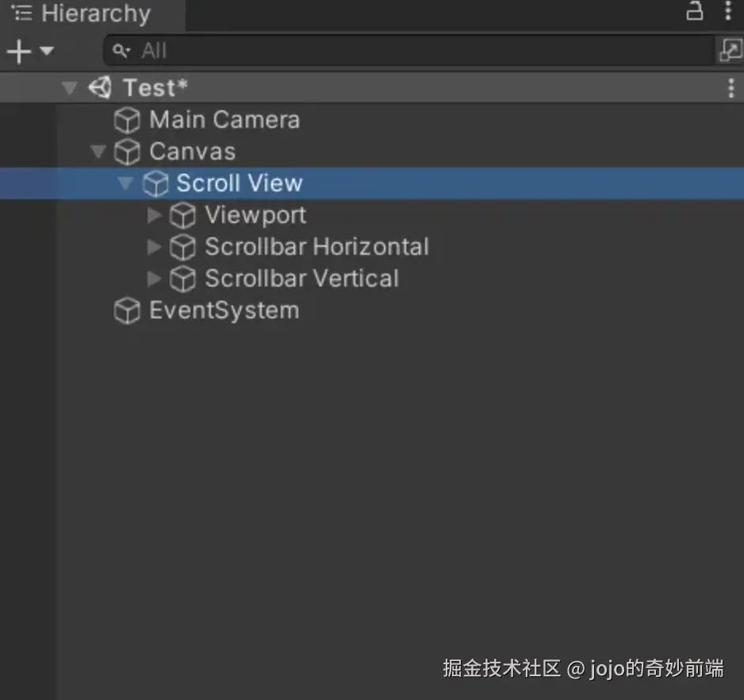Screen dimensions: 744x700
Task: Collapse the Canvas foldout arrow
Action: [x=98, y=152]
